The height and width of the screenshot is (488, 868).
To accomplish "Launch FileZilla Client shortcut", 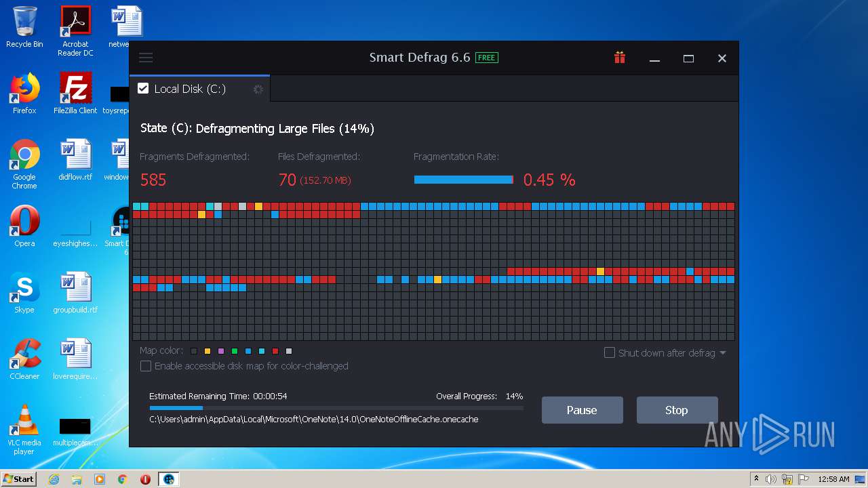I will [75, 94].
